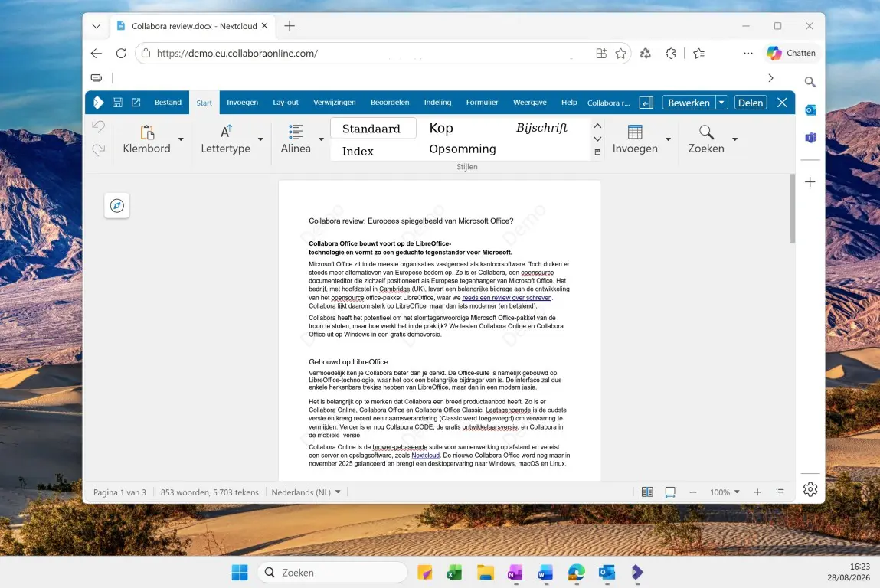Expand the Invoegen dropdown arrow
Screen dimensions: 880x588
668,139
